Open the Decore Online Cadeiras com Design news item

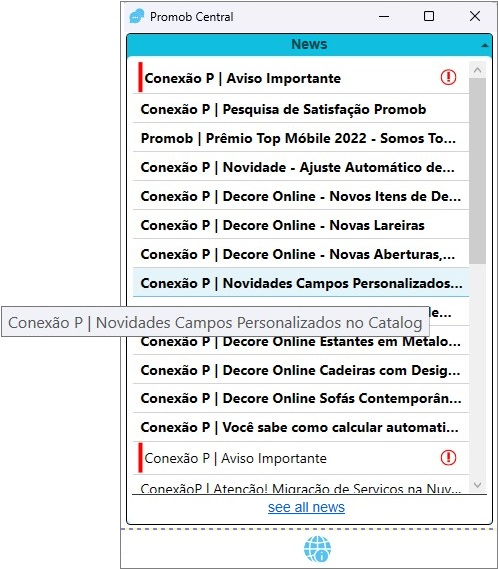point(301,370)
